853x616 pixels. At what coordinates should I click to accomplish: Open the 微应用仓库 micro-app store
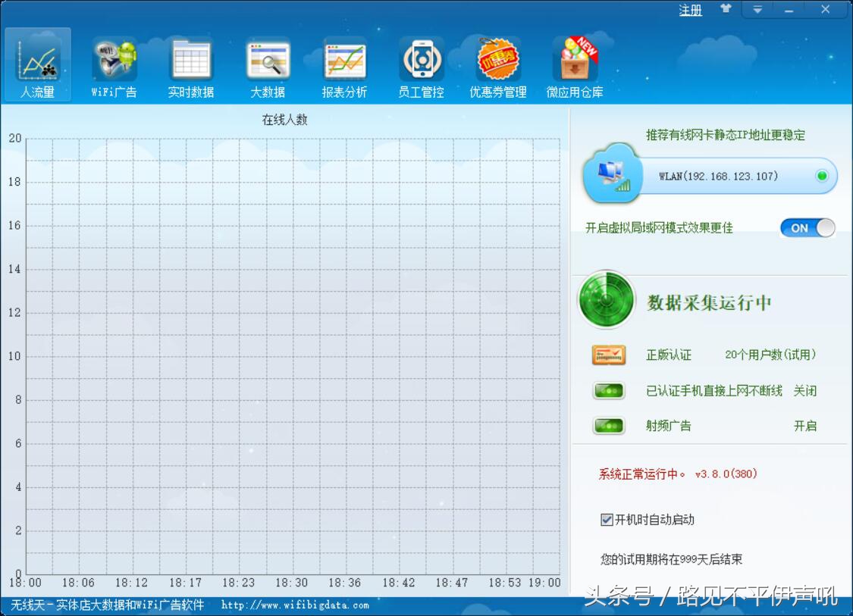pyautogui.click(x=574, y=64)
